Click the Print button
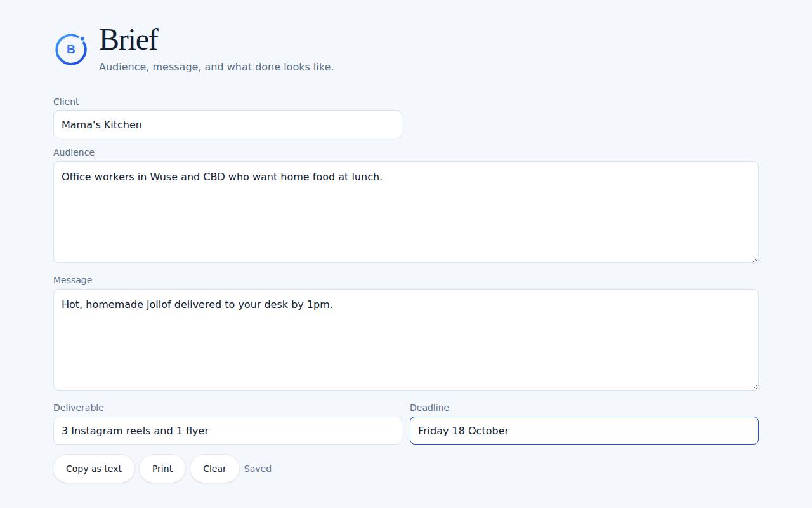This screenshot has height=508, width=812. [162, 469]
